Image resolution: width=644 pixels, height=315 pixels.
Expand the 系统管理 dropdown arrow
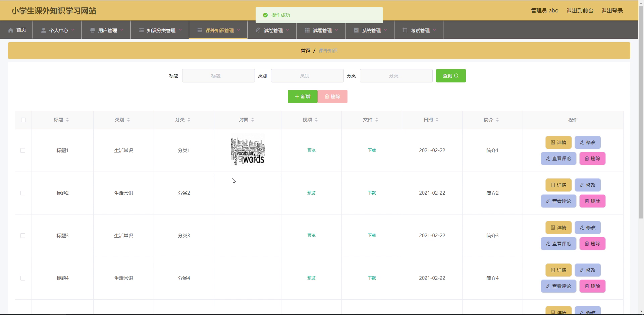click(x=386, y=30)
